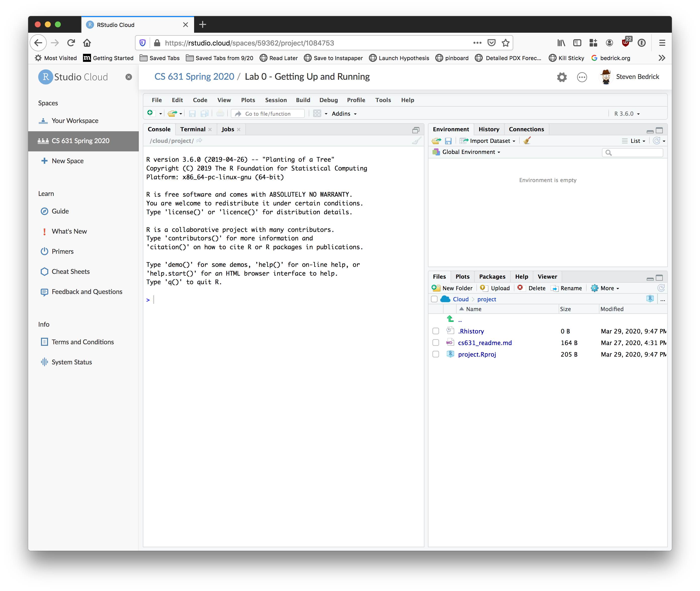This screenshot has width=700, height=591.
Task: Open the Import Dataset dropdown
Action: coord(490,141)
